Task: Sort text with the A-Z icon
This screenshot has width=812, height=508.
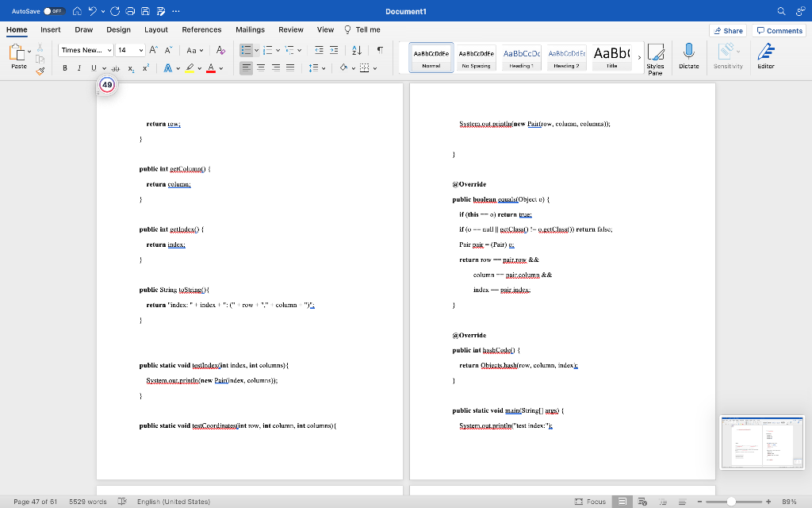Action: click(x=357, y=50)
